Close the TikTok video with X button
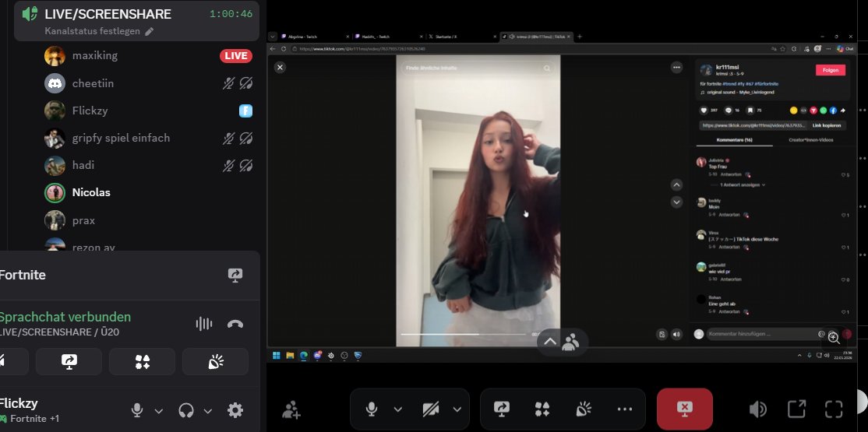The height and width of the screenshot is (432, 868). (280, 68)
